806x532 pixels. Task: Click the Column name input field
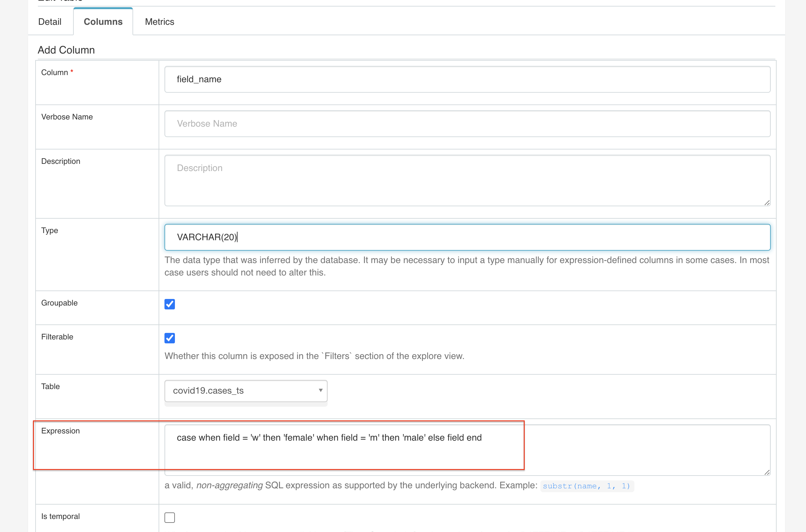(x=467, y=79)
